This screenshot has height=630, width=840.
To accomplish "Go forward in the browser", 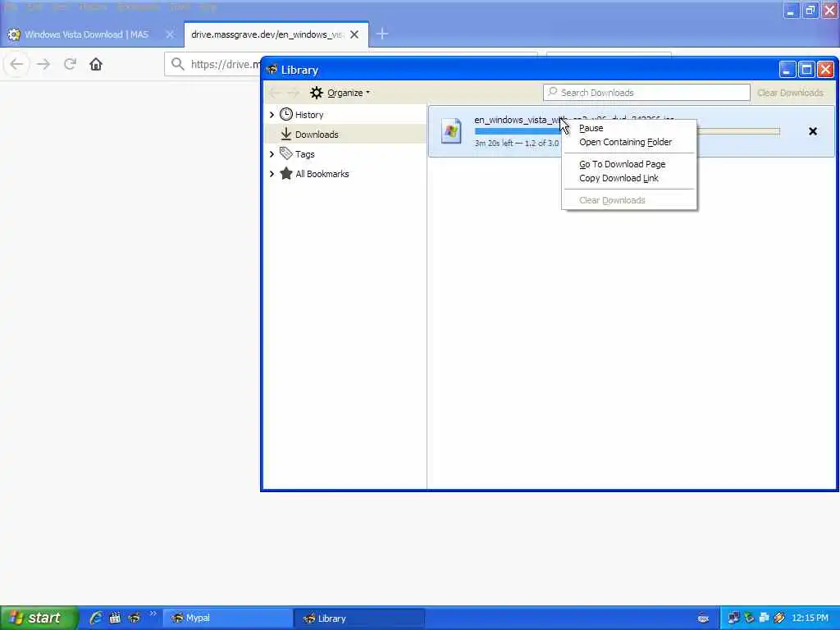I will [43, 64].
